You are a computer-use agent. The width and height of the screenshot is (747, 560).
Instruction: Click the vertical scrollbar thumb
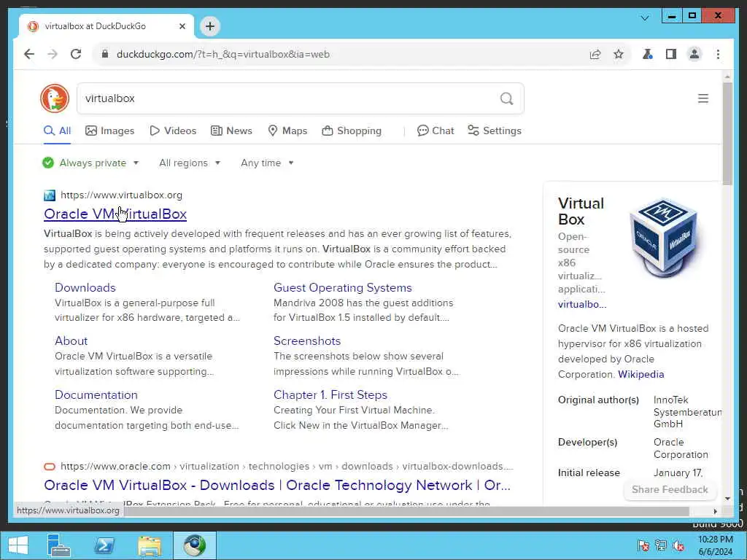pos(727,133)
